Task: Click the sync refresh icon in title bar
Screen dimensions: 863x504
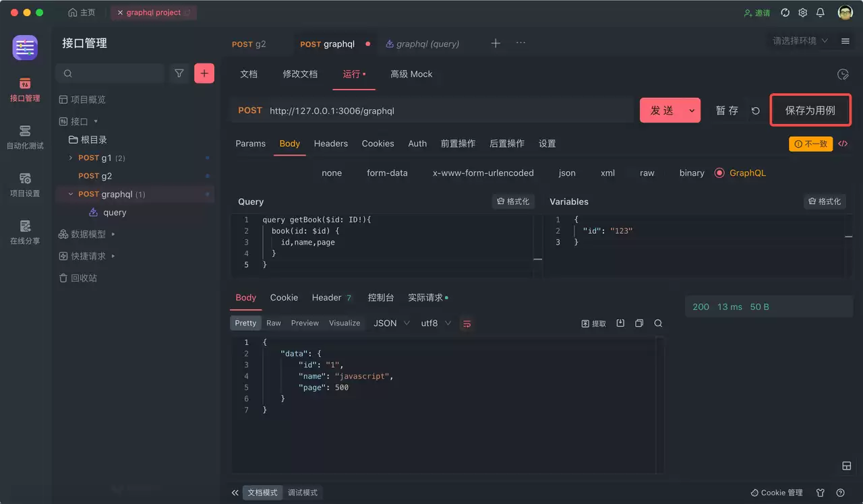Action: click(785, 13)
